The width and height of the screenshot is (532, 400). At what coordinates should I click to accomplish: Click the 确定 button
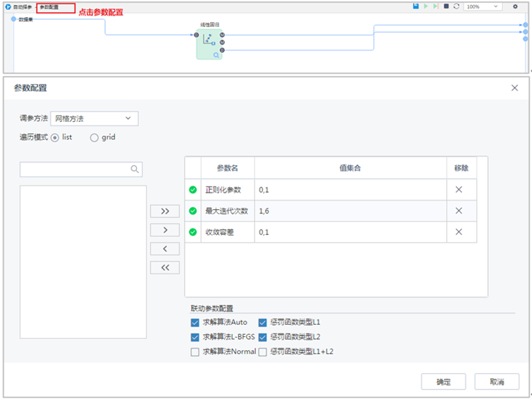coord(443,382)
